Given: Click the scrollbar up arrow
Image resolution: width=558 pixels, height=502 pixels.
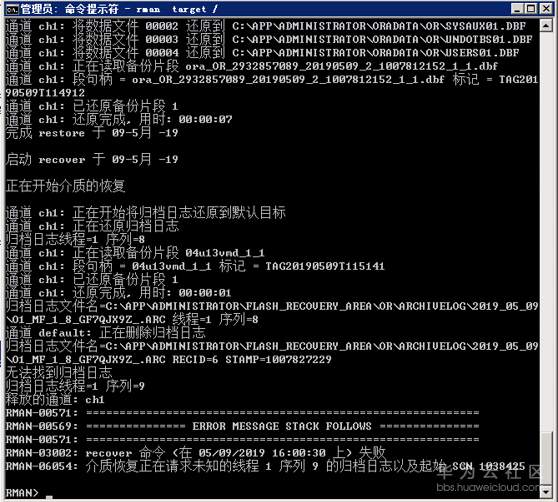Looking at the screenshot, I should click(x=546, y=26).
